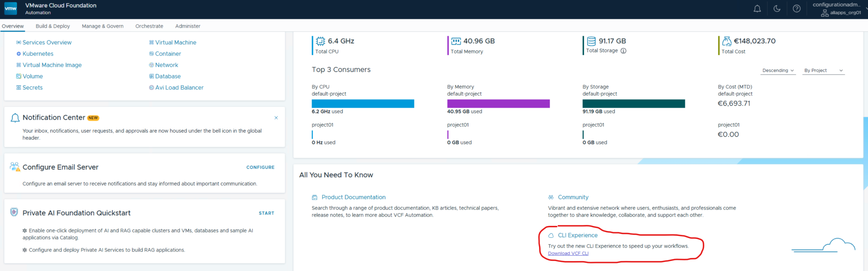Click the "91.19 GB used" label
This screenshot has height=271, width=868.
tap(598, 112)
